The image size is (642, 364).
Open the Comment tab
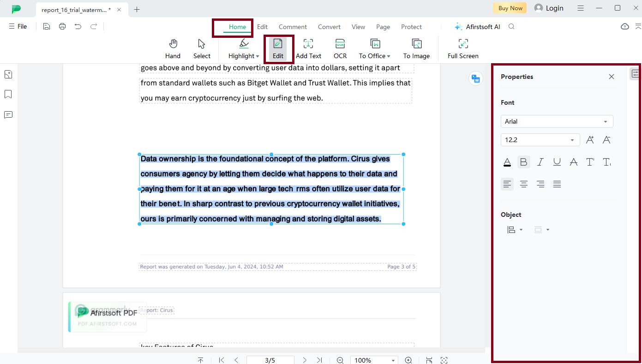pos(293,27)
